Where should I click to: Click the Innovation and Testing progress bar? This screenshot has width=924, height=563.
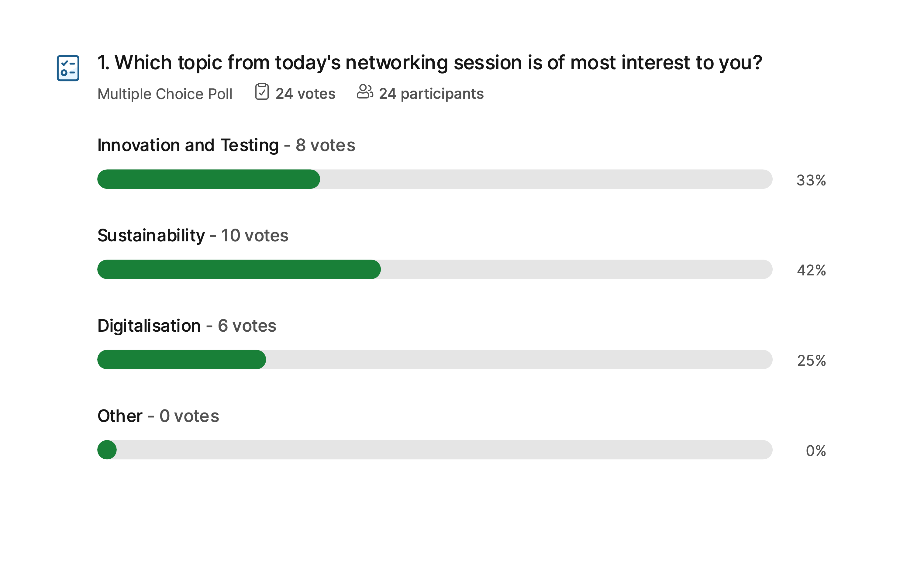coord(435,179)
